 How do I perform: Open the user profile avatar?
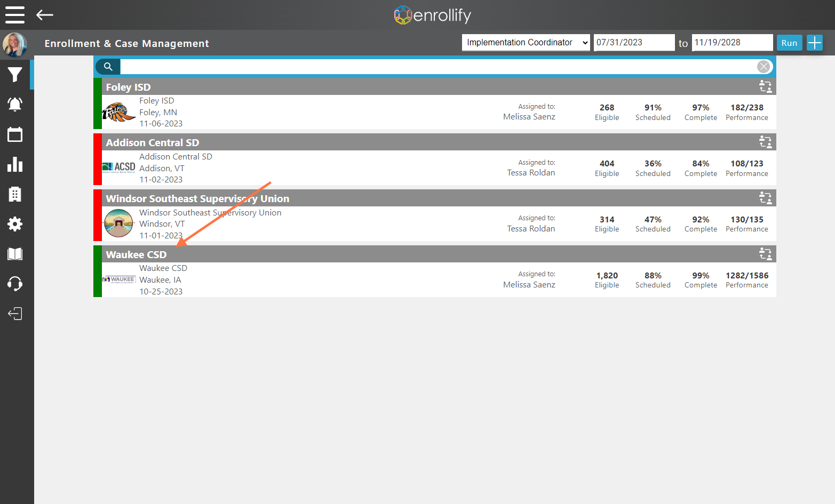coord(15,44)
